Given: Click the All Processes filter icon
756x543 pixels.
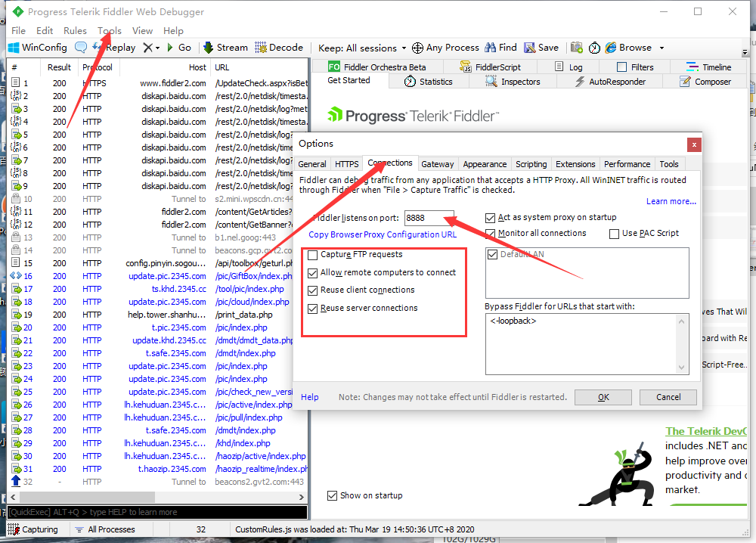Looking at the screenshot, I should click(x=79, y=529).
